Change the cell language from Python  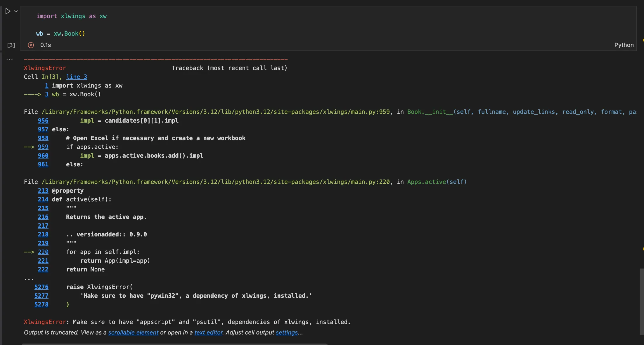tap(624, 45)
